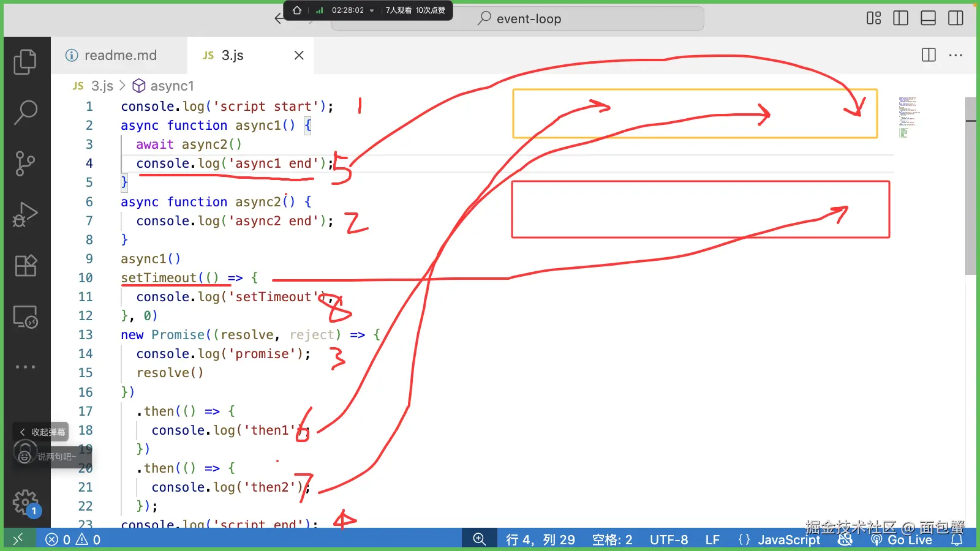This screenshot has width=980, height=551.
Task: Click the 'async1 end' string on line 4
Action: (x=274, y=163)
